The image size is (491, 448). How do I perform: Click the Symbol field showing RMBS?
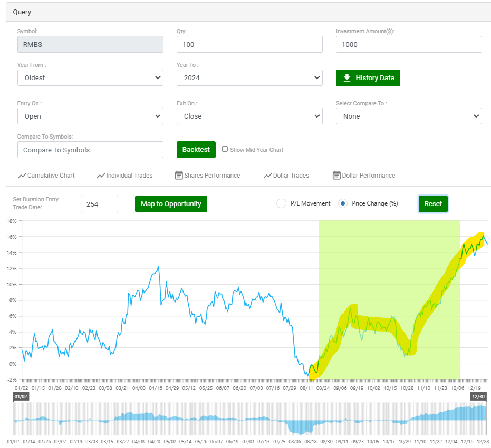tap(90, 44)
